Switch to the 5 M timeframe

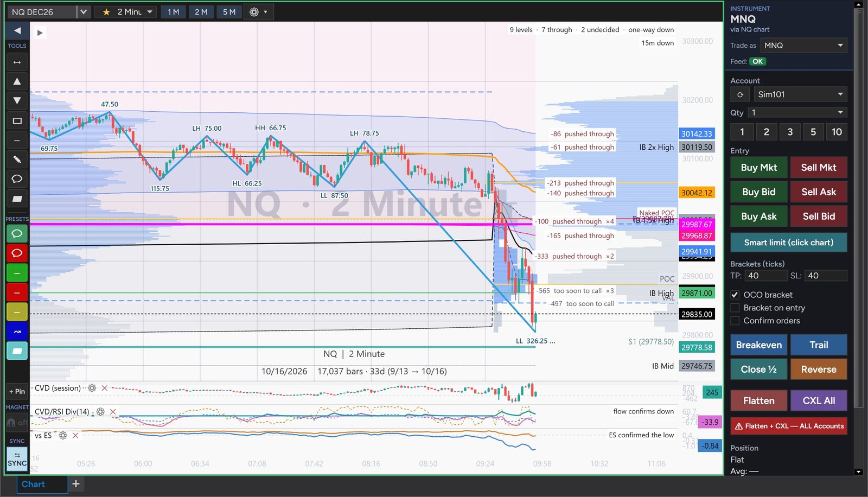[229, 12]
